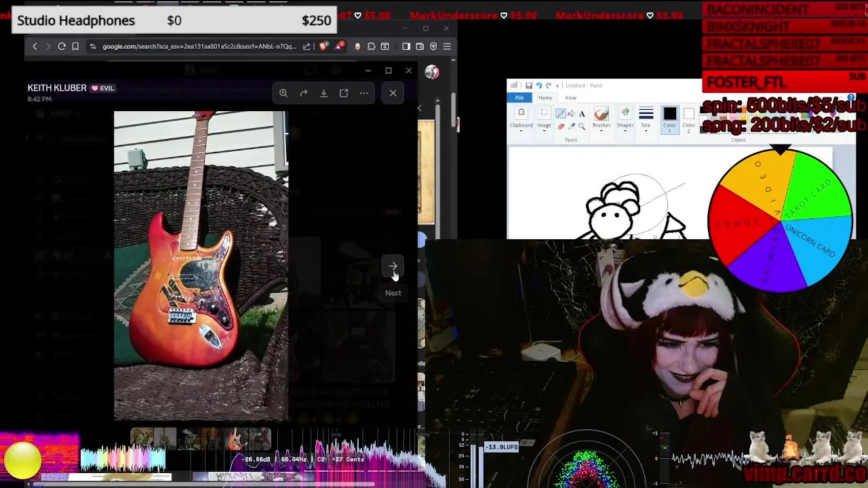Open the Brave Shields lion icon
868x488 pixels.
click(x=323, y=46)
